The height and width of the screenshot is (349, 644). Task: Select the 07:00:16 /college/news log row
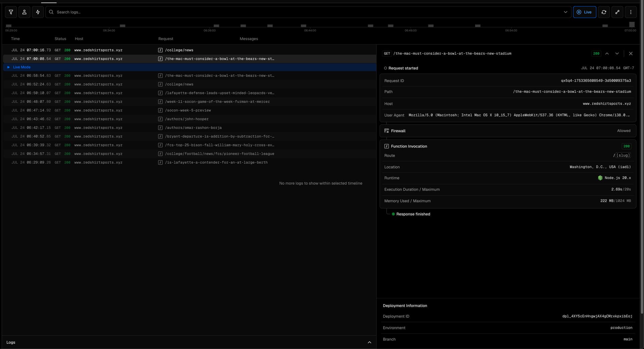click(189, 50)
